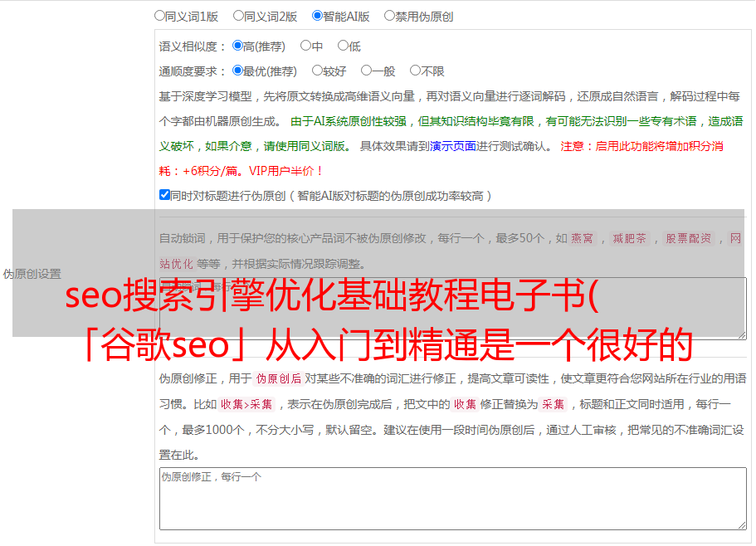The image size is (756, 546).
Task: Set 通顺度要求 to 不限
Action: [x=415, y=71]
